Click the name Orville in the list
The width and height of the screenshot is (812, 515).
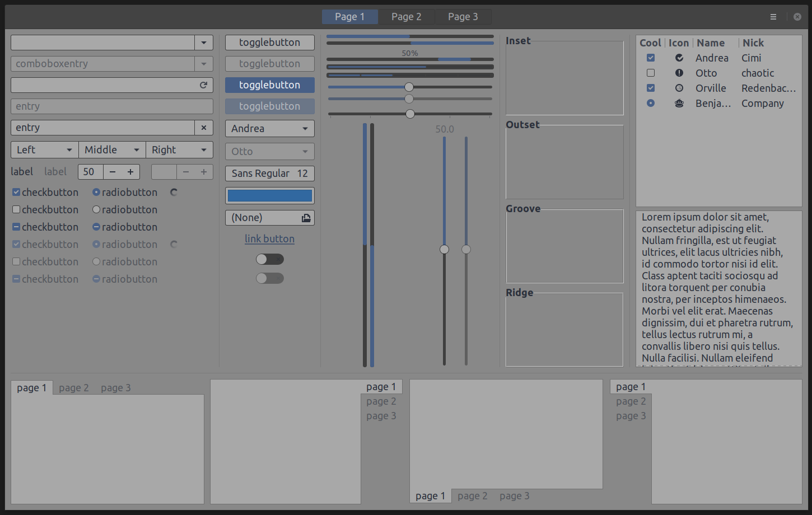pos(711,88)
